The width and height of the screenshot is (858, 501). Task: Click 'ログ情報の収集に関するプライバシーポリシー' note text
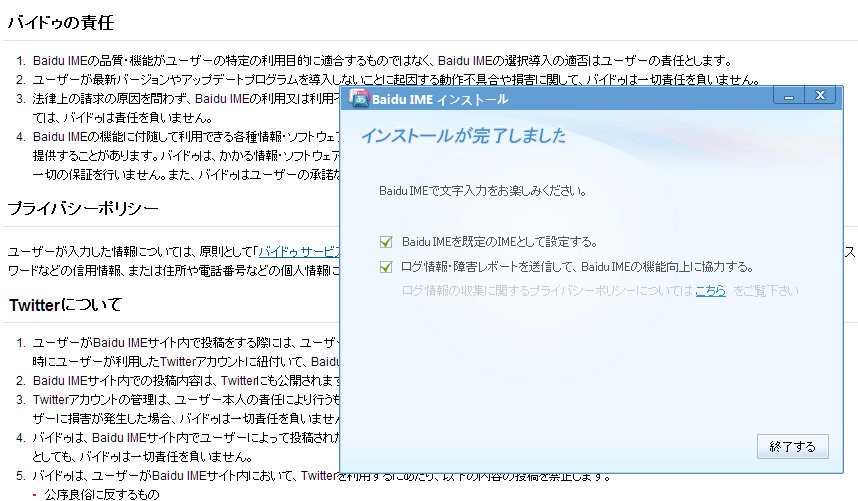547,291
